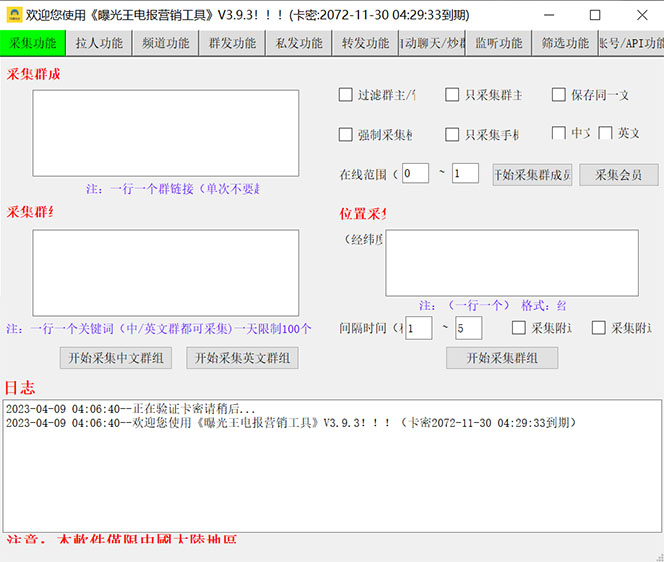664x562 pixels.
Task: Check the 强制采集 option
Action: (346, 134)
